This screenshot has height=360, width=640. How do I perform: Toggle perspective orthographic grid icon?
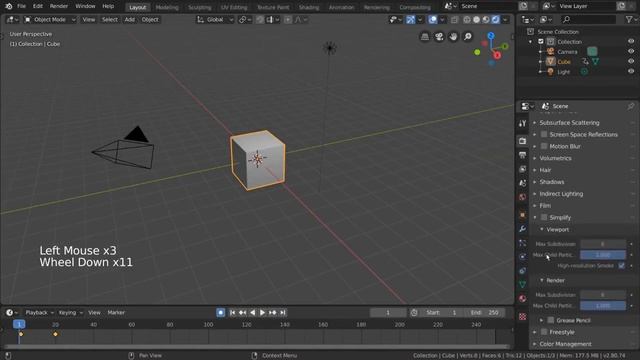(x=425, y=37)
